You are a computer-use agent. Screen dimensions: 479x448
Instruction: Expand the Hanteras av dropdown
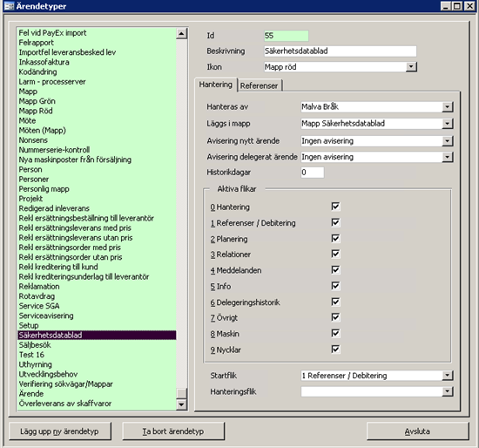448,106
